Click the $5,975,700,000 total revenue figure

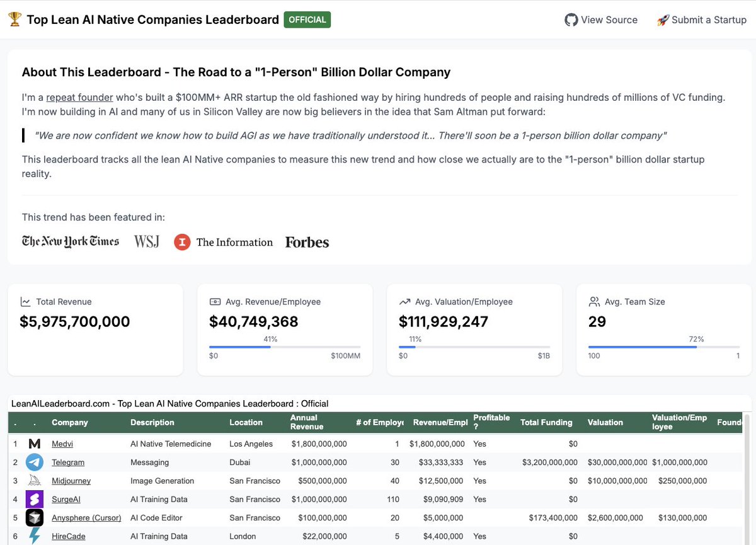click(75, 322)
